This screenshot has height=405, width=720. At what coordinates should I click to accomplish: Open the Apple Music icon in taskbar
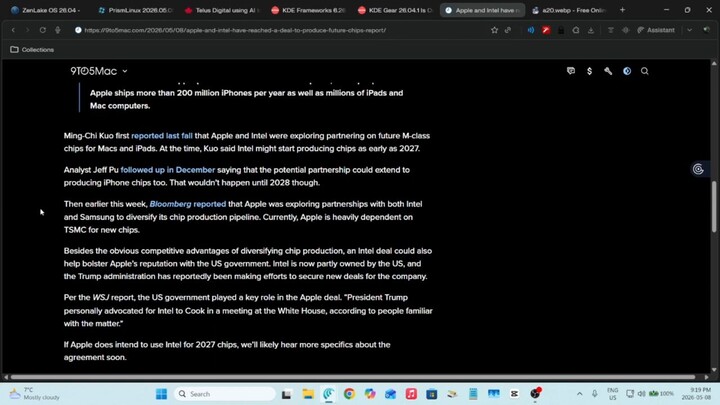click(411, 394)
